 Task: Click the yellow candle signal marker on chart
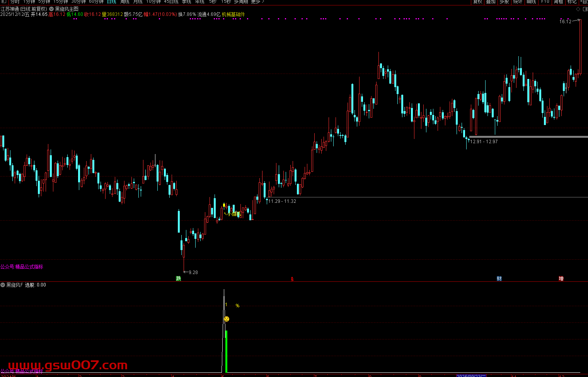click(224, 205)
